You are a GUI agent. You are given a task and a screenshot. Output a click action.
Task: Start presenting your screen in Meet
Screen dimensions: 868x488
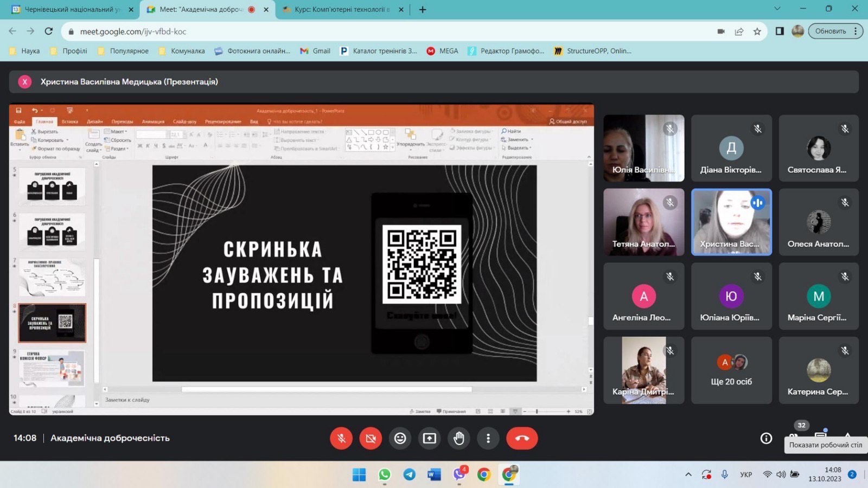(430, 438)
